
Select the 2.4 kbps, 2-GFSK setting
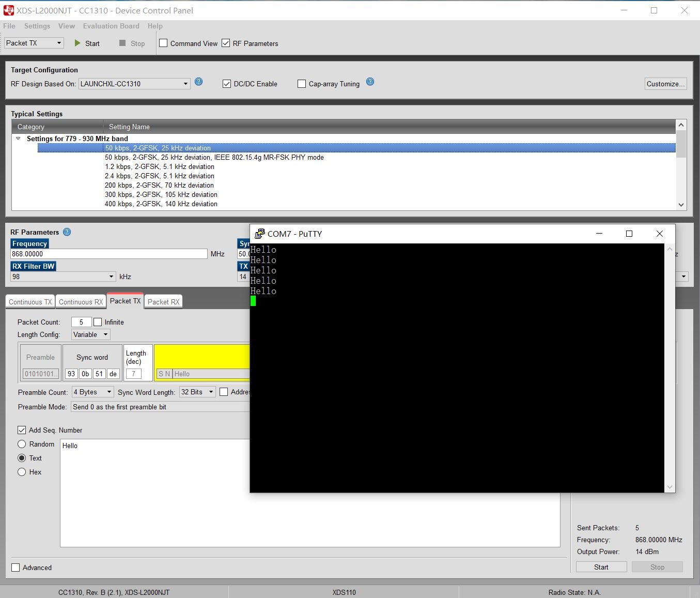[x=160, y=176]
